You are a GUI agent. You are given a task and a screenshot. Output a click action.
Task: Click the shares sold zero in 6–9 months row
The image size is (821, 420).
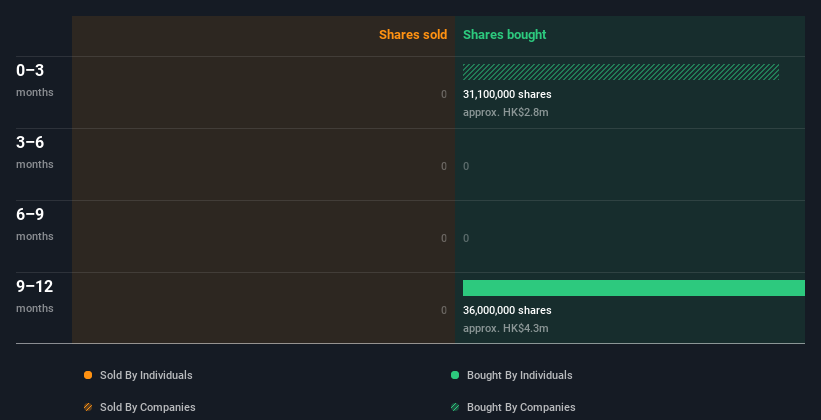(444, 238)
